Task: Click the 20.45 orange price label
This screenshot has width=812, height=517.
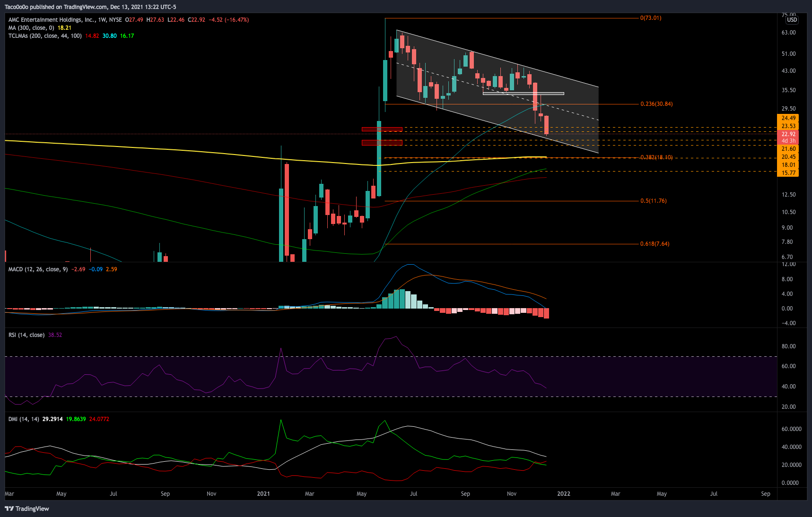Action: pos(788,157)
